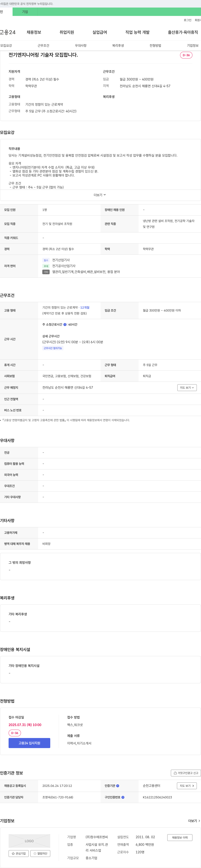The height and width of the screenshot is (868, 201).
Task: Open 지도 보기 for 순천고용센터
Action: tap(187, 786)
